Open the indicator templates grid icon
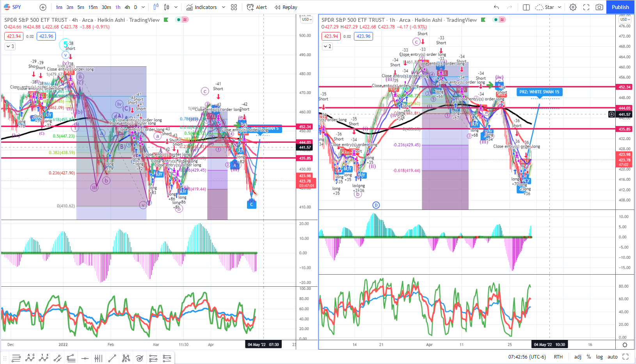Screen dimensions: 636x364 234,7
